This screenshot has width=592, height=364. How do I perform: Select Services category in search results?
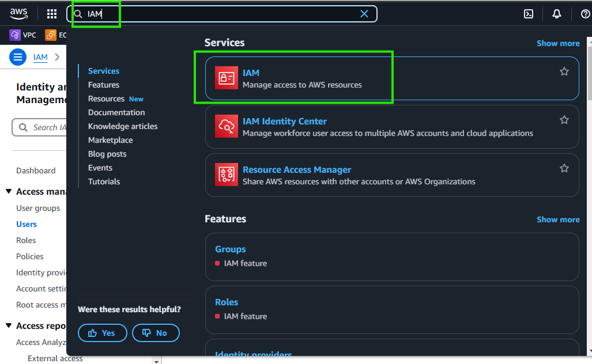coord(104,71)
